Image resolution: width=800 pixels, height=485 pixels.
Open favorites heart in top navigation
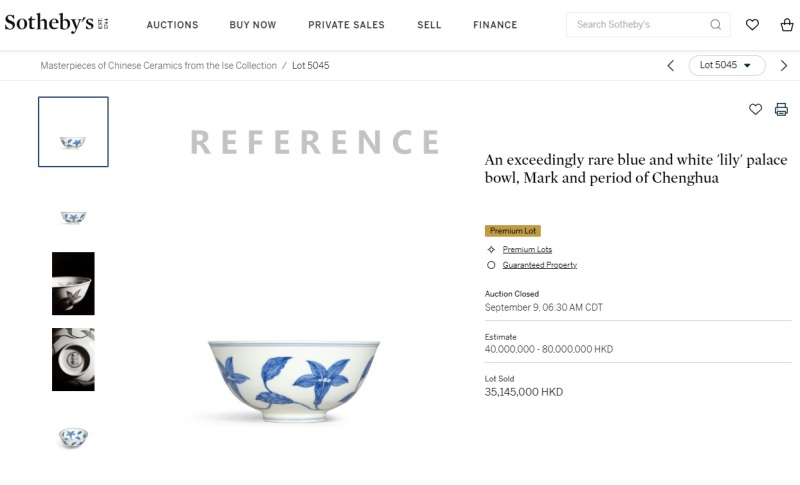[752, 25]
